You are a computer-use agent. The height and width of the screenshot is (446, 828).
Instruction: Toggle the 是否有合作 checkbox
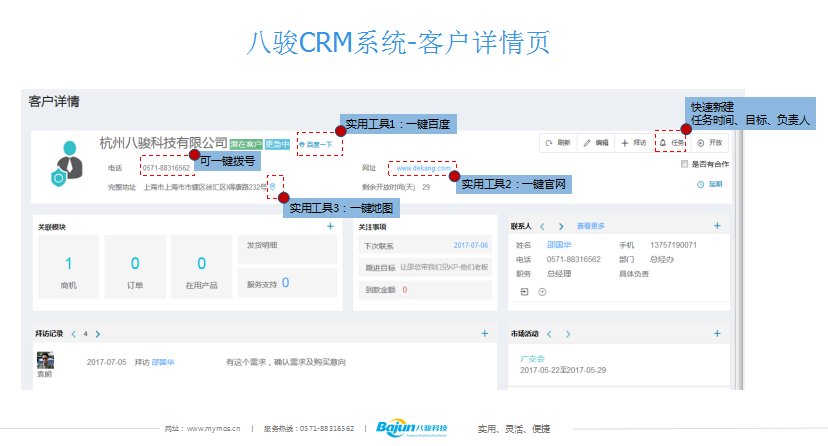(684, 164)
